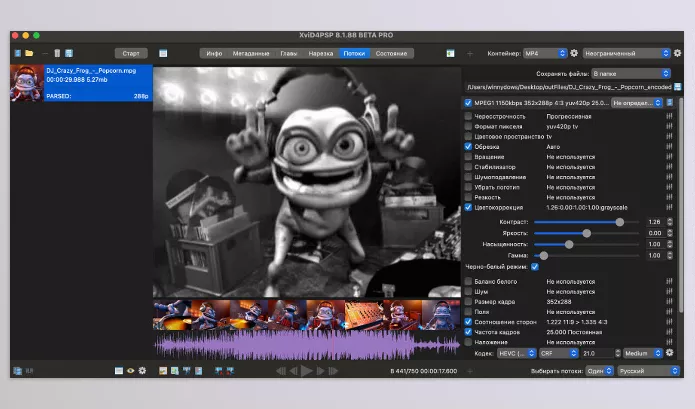This screenshot has height=409, width=695.
Task: Click the play button under the preview
Action: click(x=307, y=371)
